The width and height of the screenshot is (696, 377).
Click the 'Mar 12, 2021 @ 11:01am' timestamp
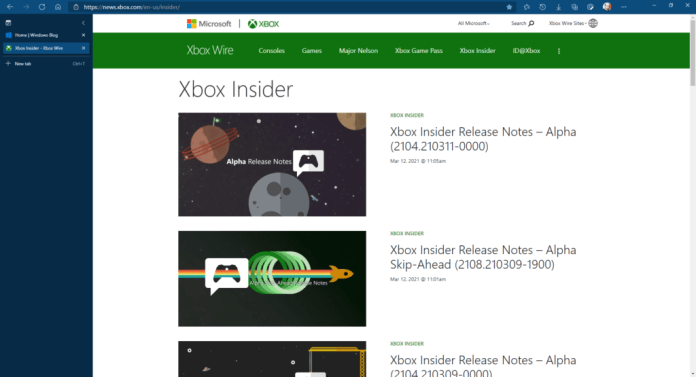coord(418,279)
